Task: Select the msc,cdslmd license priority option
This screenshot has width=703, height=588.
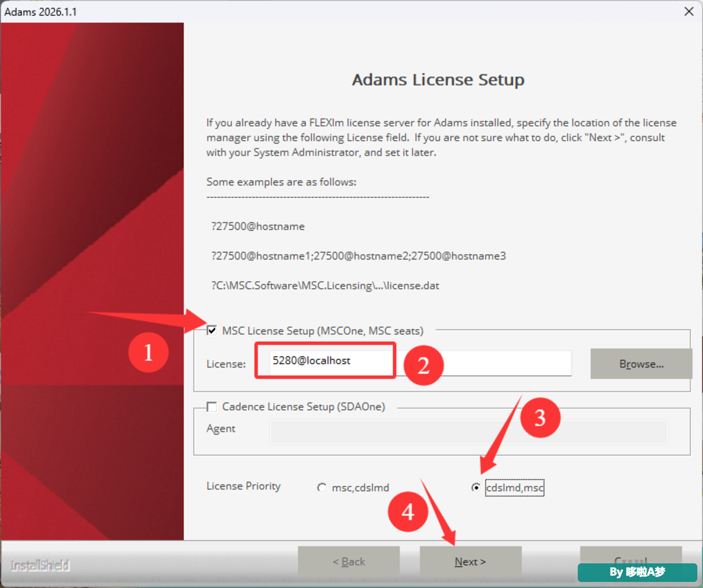Action: pyautogui.click(x=322, y=487)
